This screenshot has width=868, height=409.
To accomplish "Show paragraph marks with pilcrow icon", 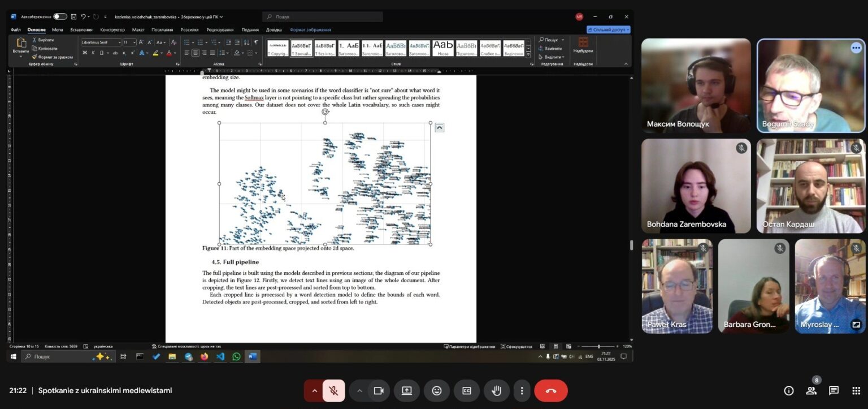I will tap(256, 42).
